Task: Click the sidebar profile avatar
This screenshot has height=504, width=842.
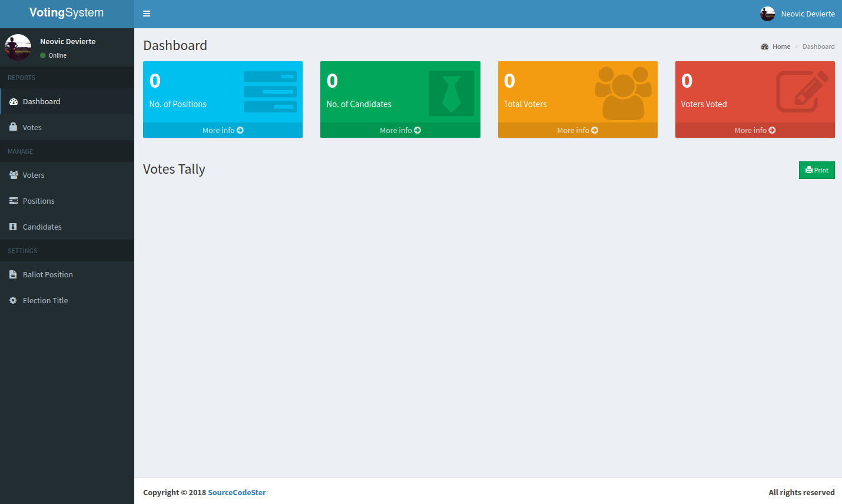Action: (18, 47)
